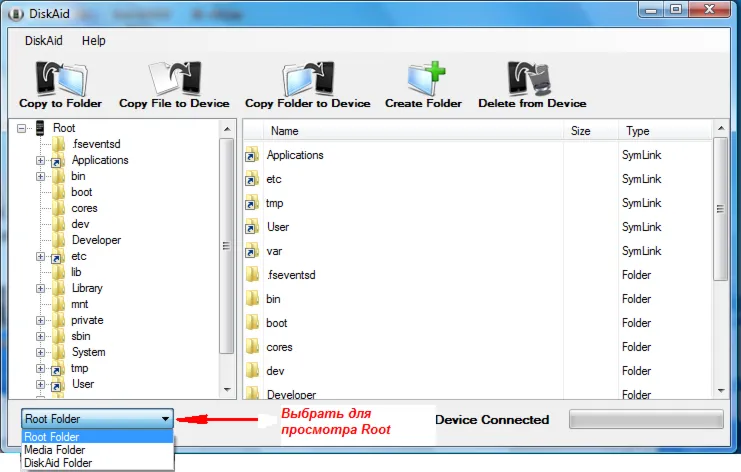Click SymLink type cell for etc row
The image size is (741, 472).
point(641,179)
